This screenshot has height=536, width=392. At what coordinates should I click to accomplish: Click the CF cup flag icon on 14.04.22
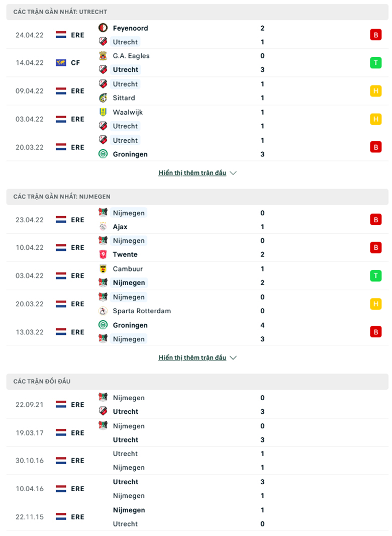[61, 63]
